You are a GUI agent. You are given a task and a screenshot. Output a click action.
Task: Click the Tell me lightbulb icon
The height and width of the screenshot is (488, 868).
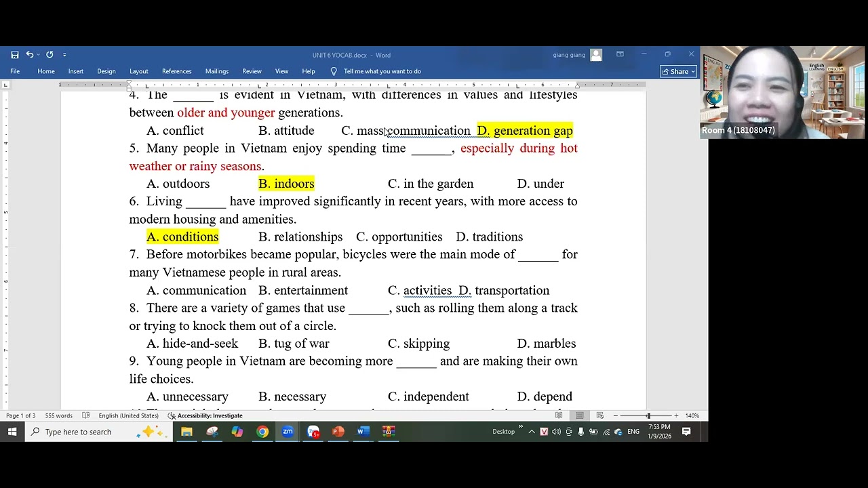pyautogui.click(x=334, y=71)
